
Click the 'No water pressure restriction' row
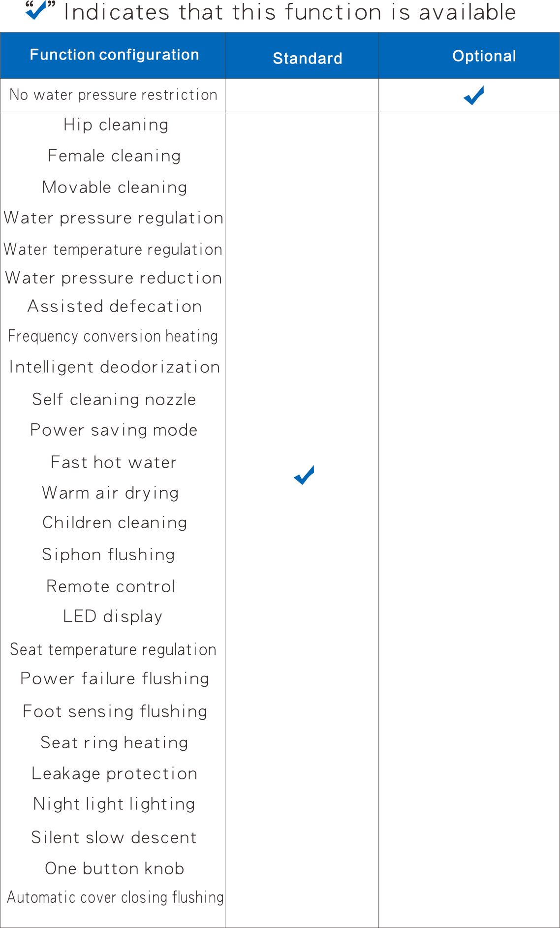[x=280, y=95]
